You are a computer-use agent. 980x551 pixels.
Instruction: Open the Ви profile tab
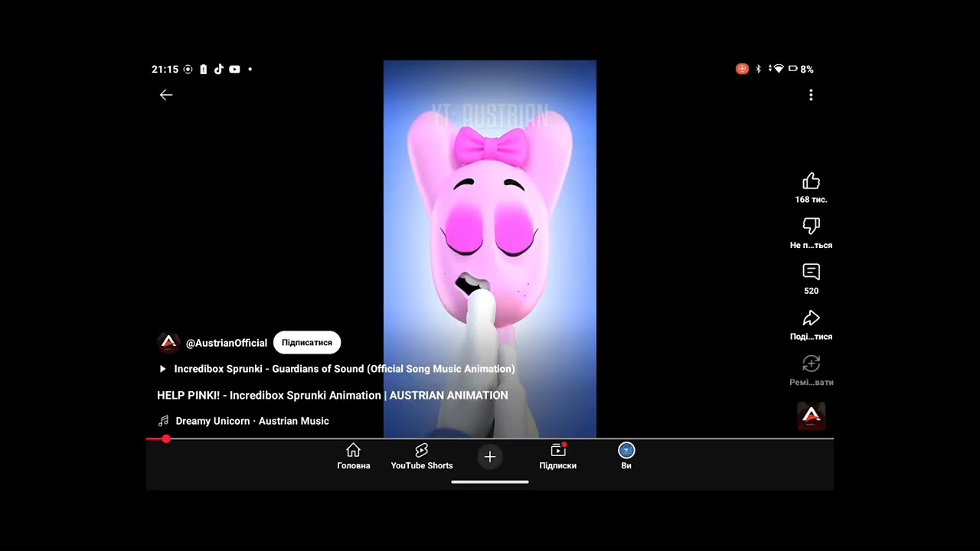(626, 456)
